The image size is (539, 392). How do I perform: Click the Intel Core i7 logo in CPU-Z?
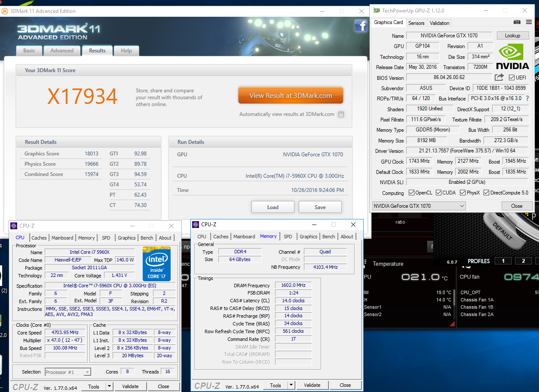pyautogui.click(x=156, y=263)
